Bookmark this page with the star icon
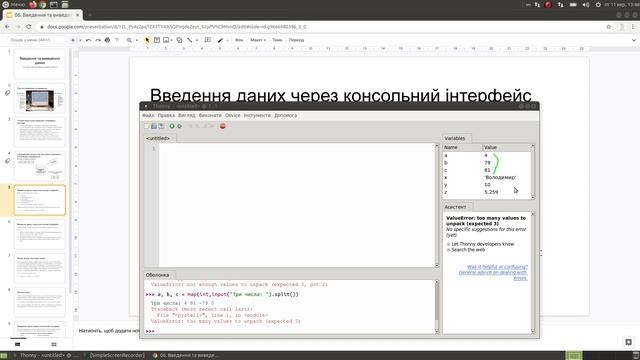This screenshot has height=360, width=640. (x=609, y=27)
